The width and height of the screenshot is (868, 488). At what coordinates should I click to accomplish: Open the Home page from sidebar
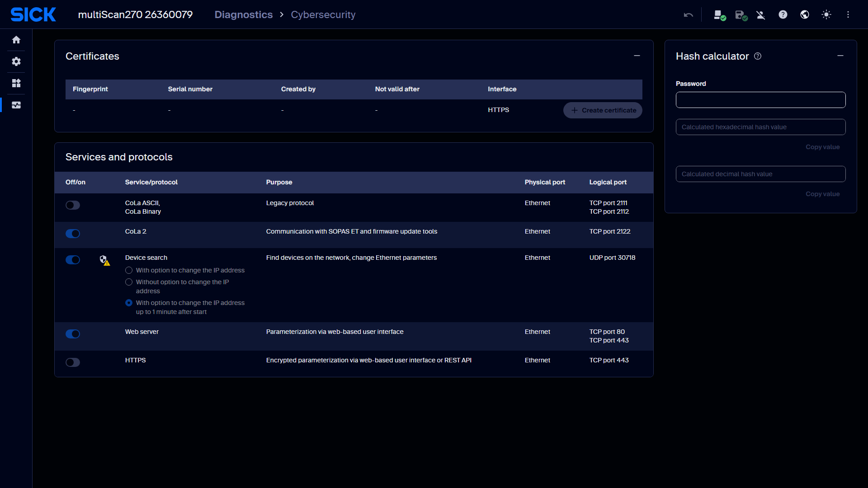coord(16,40)
